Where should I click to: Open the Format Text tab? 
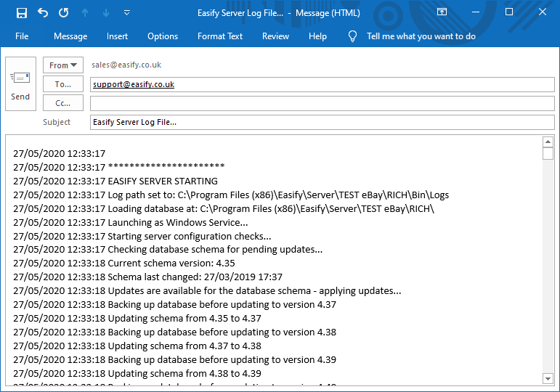click(x=221, y=36)
